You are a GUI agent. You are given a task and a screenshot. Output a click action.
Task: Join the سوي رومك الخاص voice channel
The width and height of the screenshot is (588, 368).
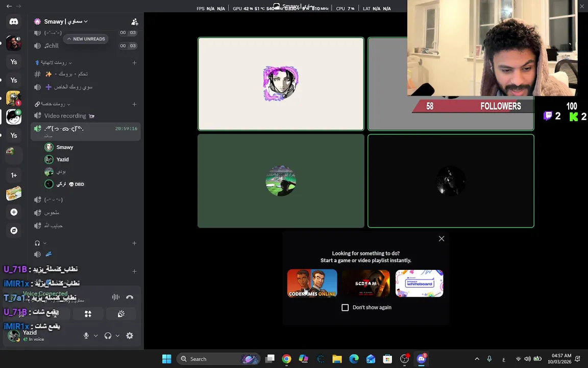click(86, 87)
